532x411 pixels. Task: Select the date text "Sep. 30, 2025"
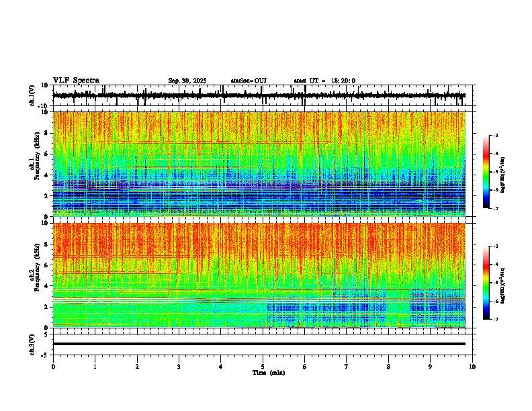pos(187,81)
